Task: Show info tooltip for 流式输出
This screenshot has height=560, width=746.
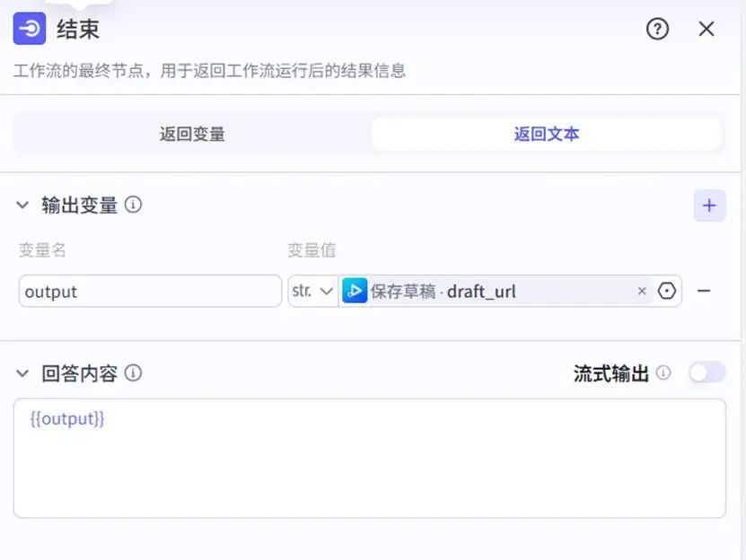Action: [663, 372]
